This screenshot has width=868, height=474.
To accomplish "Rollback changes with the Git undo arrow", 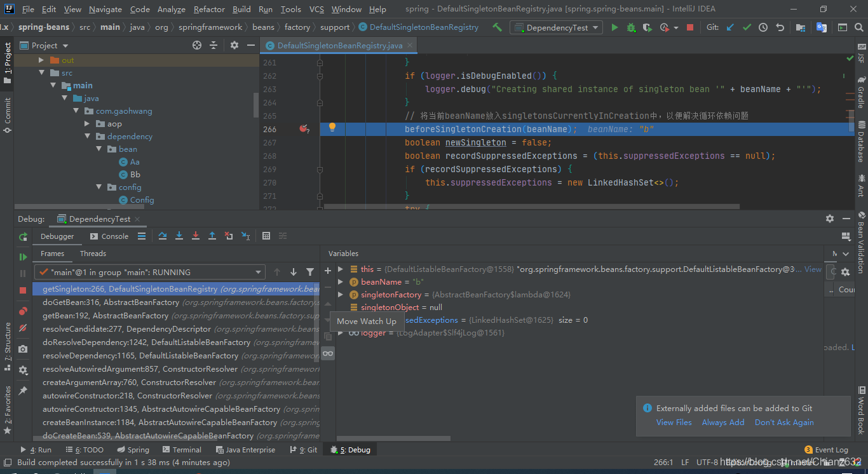I will (779, 27).
